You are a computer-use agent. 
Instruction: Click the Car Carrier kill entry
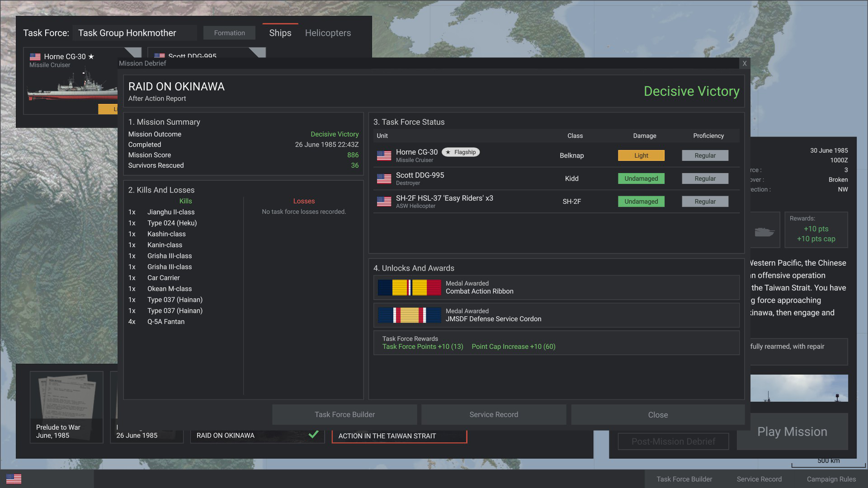pyautogui.click(x=163, y=278)
